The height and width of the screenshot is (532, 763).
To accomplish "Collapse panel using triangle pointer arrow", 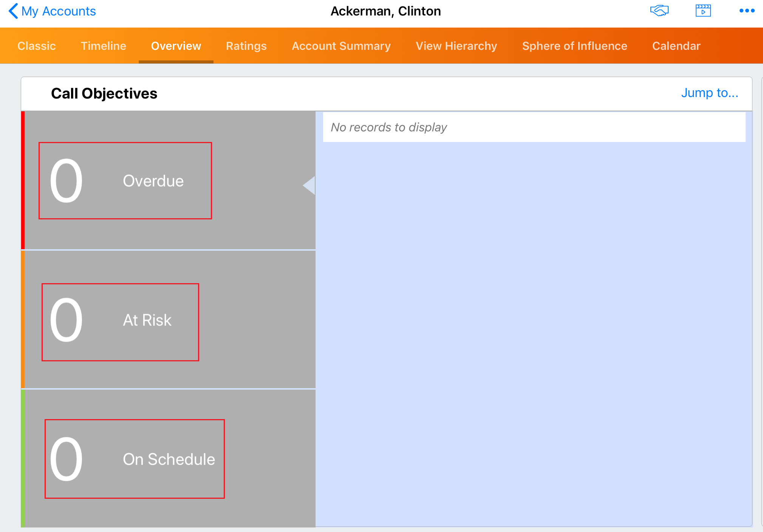I will pyautogui.click(x=310, y=185).
